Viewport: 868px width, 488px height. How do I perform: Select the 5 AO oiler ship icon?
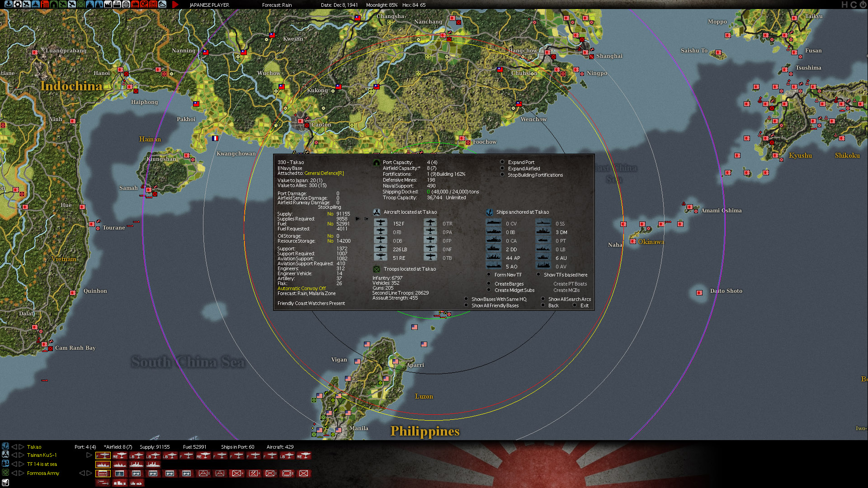coord(494,266)
